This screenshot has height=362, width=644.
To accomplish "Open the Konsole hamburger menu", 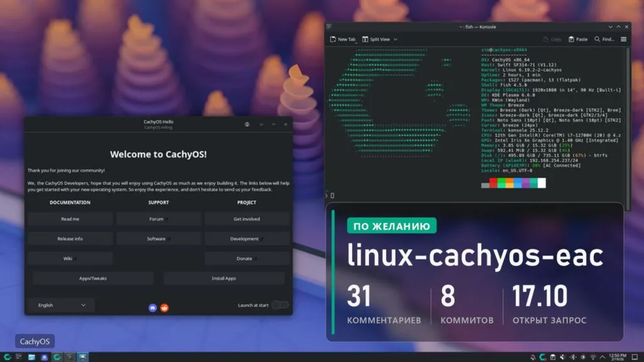I will pos(623,40).
